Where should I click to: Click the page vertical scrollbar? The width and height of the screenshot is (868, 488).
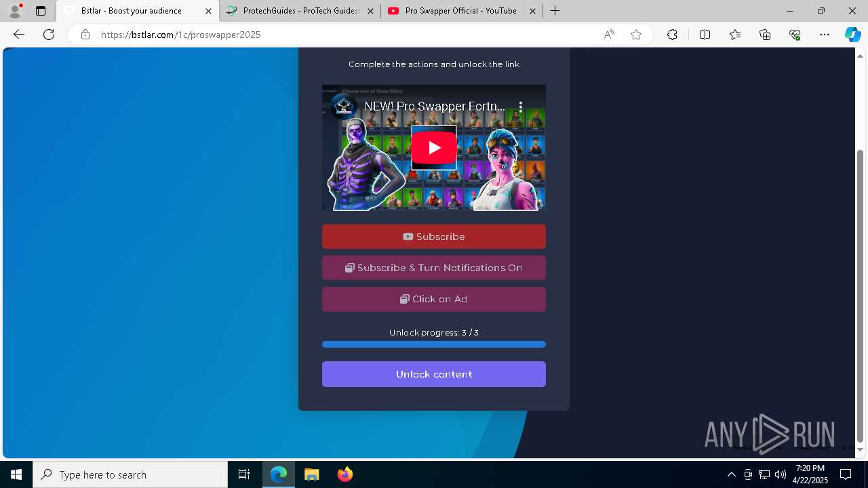click(861, 295)
